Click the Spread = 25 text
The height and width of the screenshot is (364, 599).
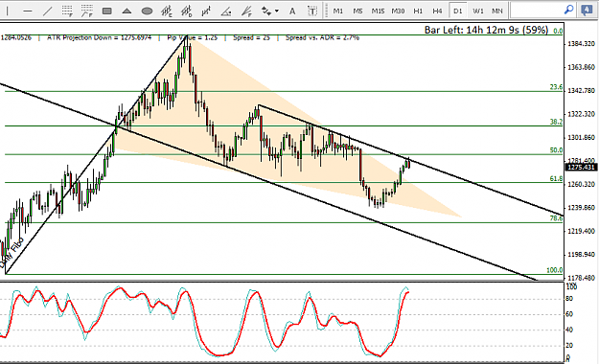[x=251, y=37]
